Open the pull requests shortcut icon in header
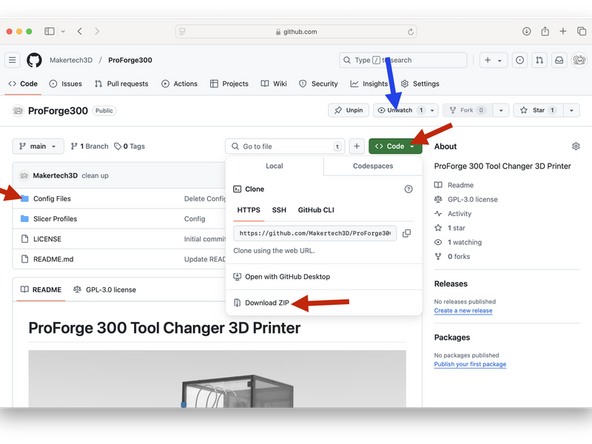Viewport: 592px width, 444px height. point(540,60)
